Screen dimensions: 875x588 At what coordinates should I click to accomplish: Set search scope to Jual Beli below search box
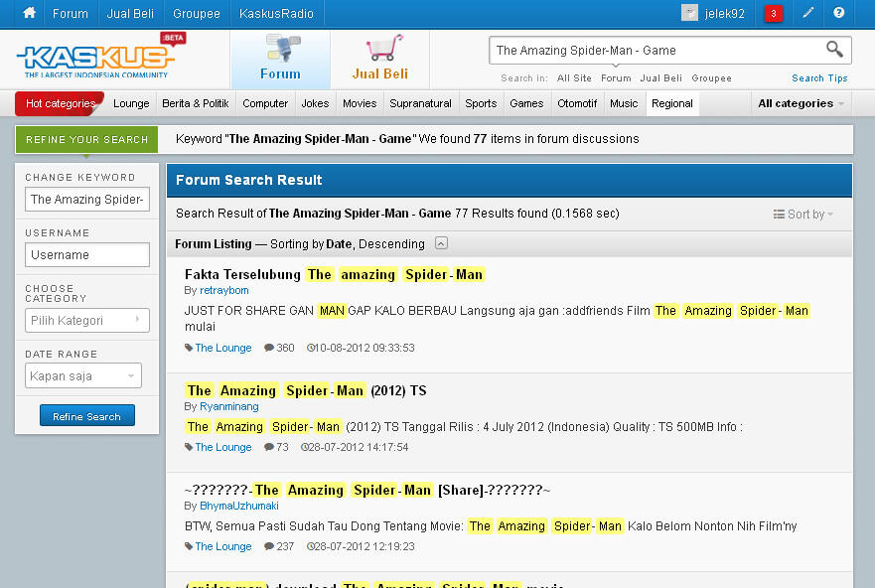[660, 78]
